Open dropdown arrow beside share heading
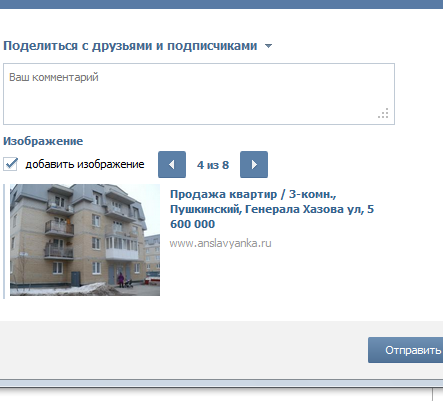 coord(268,46)
